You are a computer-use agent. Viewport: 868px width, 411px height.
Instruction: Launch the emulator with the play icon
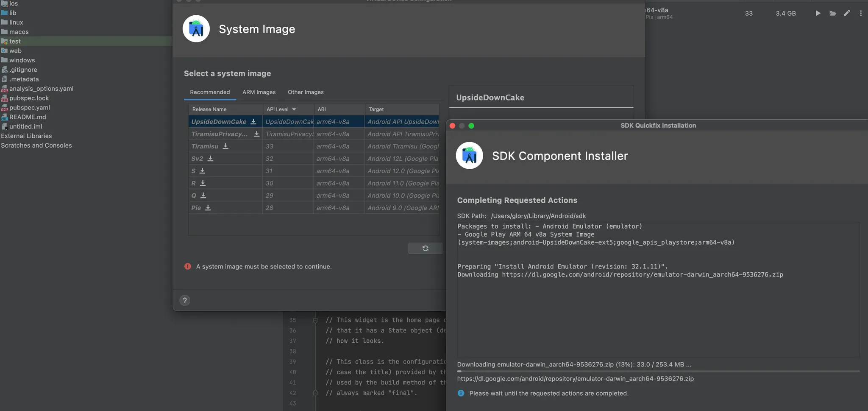pyautogui.click(x=818, y=14)
